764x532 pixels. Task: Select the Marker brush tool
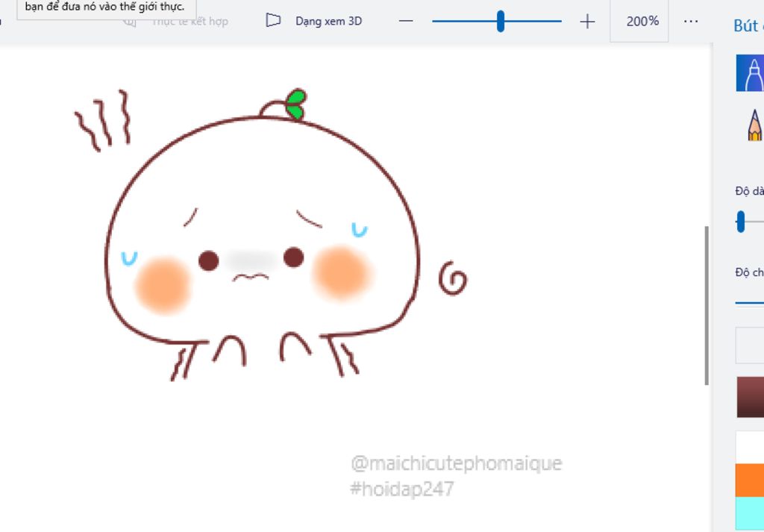pyautogui.click(x=751, y=73)
